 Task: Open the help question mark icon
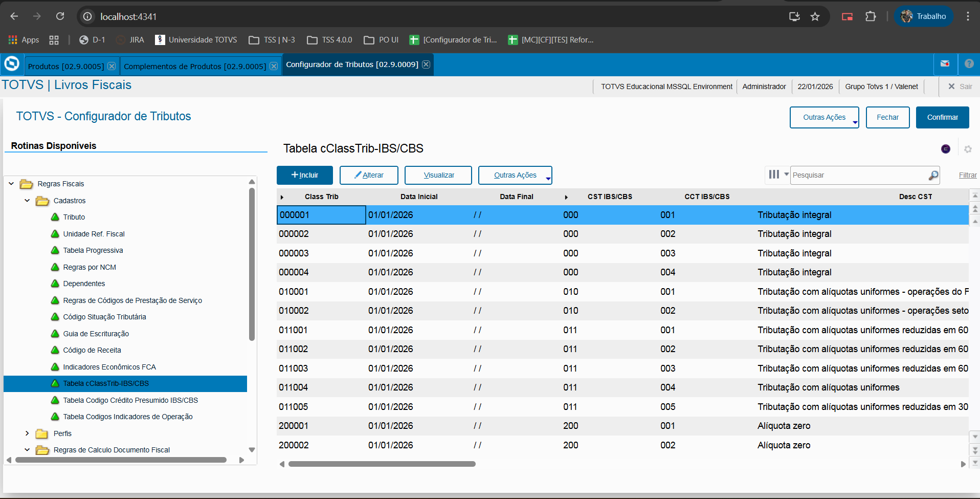tap(969, 64)
